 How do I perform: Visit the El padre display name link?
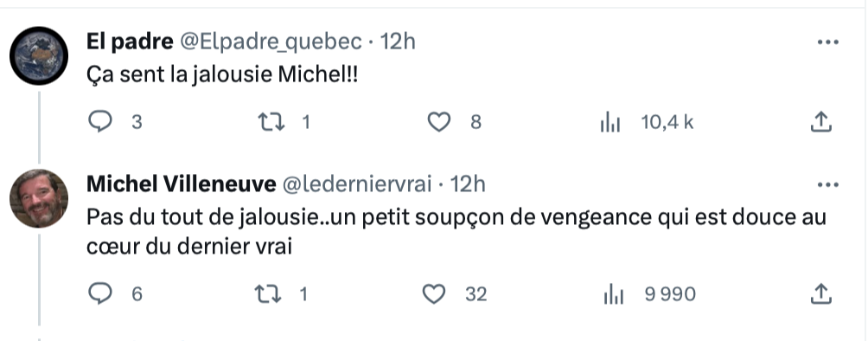coord(130,42)
